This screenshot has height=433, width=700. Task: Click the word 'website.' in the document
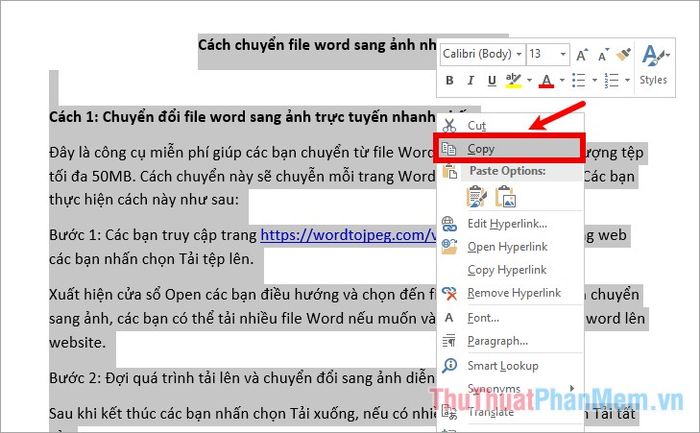click(78, 342)
